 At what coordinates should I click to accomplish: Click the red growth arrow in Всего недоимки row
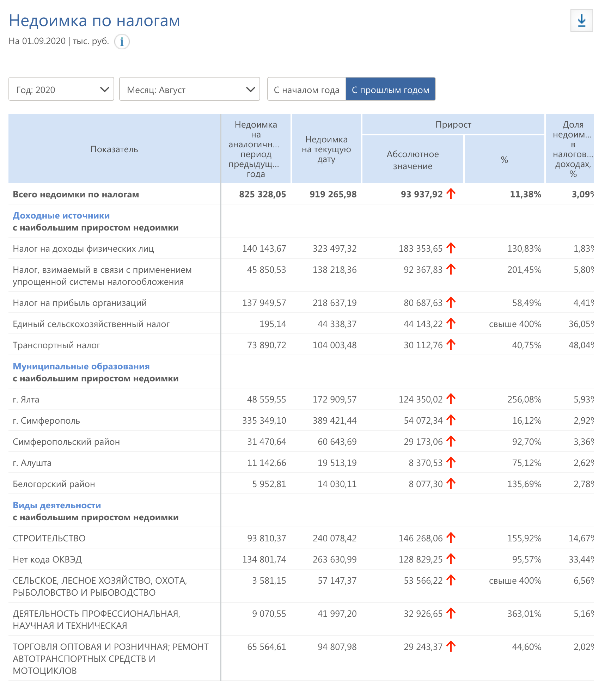pyautogui.click(x=451, y=194)
